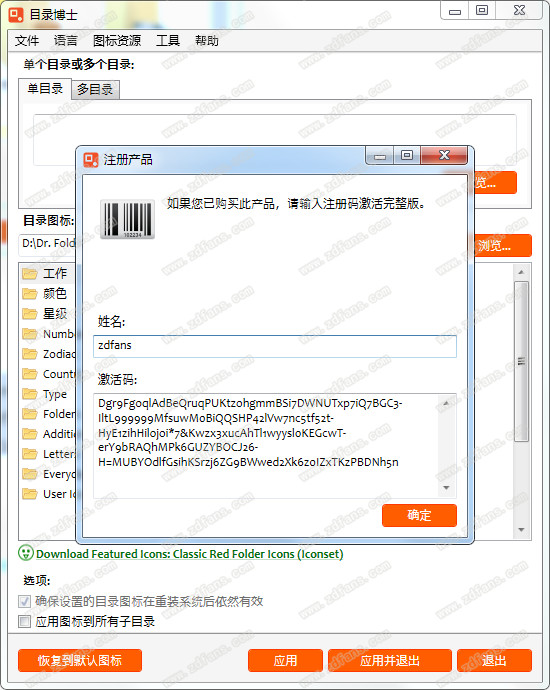Select the Everyday folder category
This screenshot has width=550, height=690.
pos(48,474)
